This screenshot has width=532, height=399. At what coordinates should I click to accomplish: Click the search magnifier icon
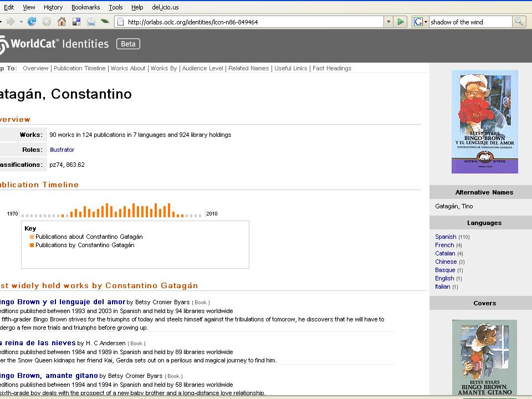coord(519,22)
